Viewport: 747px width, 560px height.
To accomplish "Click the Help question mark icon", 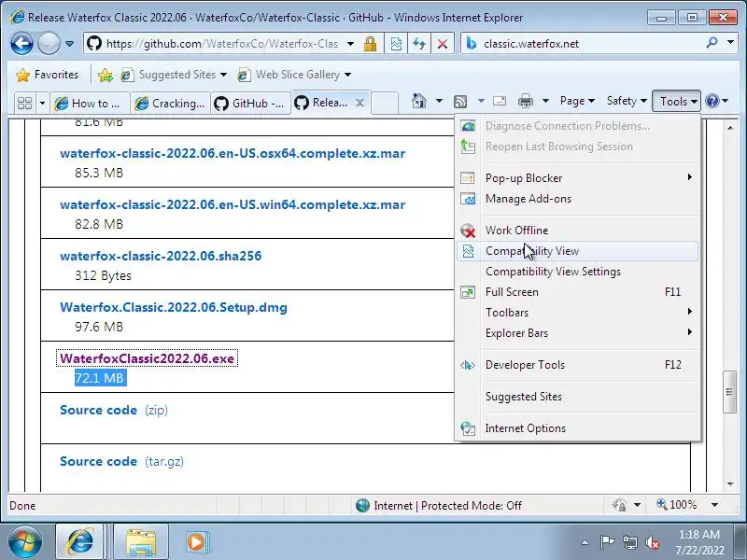I will coord(712,101).
